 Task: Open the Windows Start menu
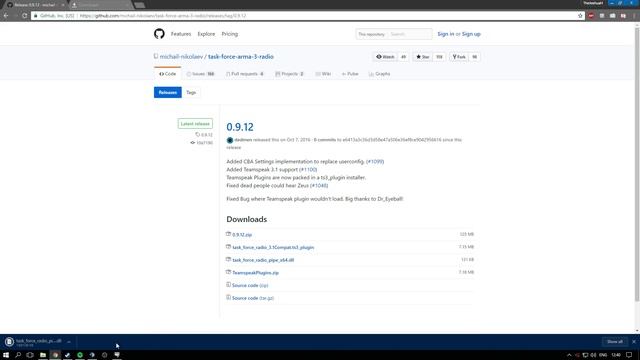(6, 355)
